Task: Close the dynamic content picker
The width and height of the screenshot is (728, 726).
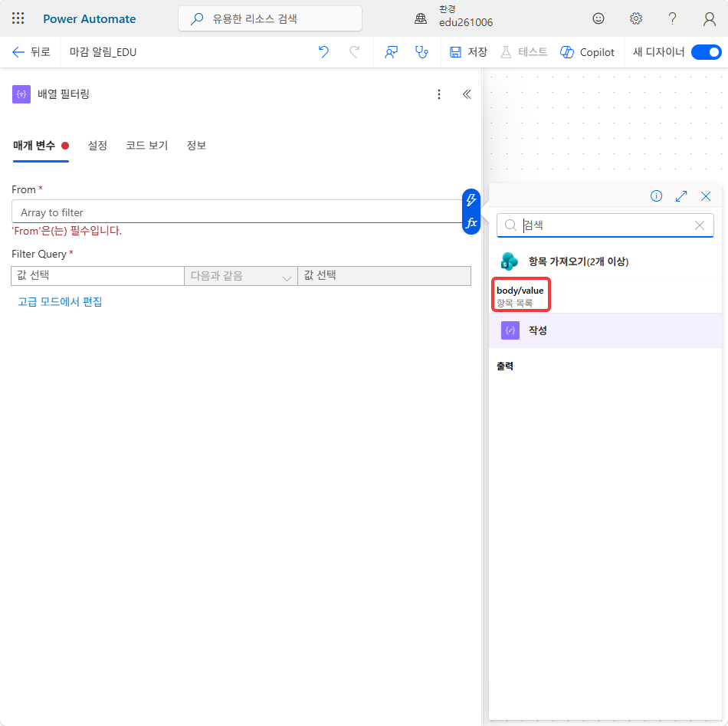Action: 705,196
